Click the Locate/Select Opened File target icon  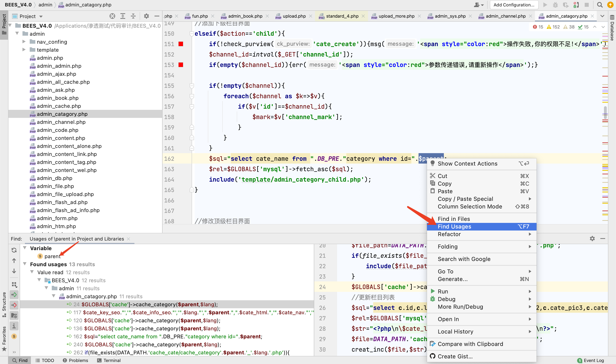point(112,16)
